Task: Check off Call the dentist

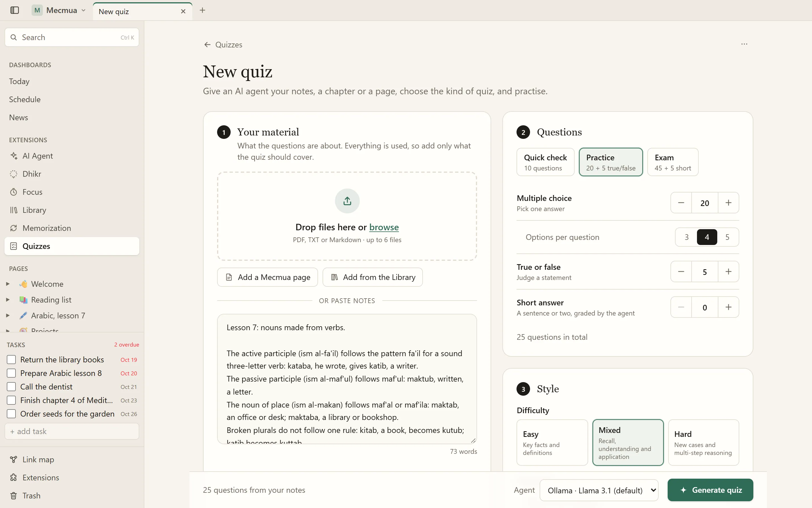Action: click(x=11, y=387)
